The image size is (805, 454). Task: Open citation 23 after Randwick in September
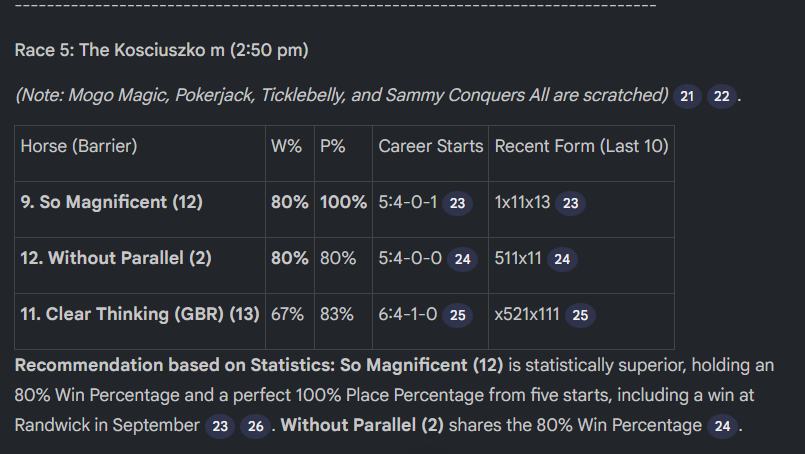[x=220, y=426]
